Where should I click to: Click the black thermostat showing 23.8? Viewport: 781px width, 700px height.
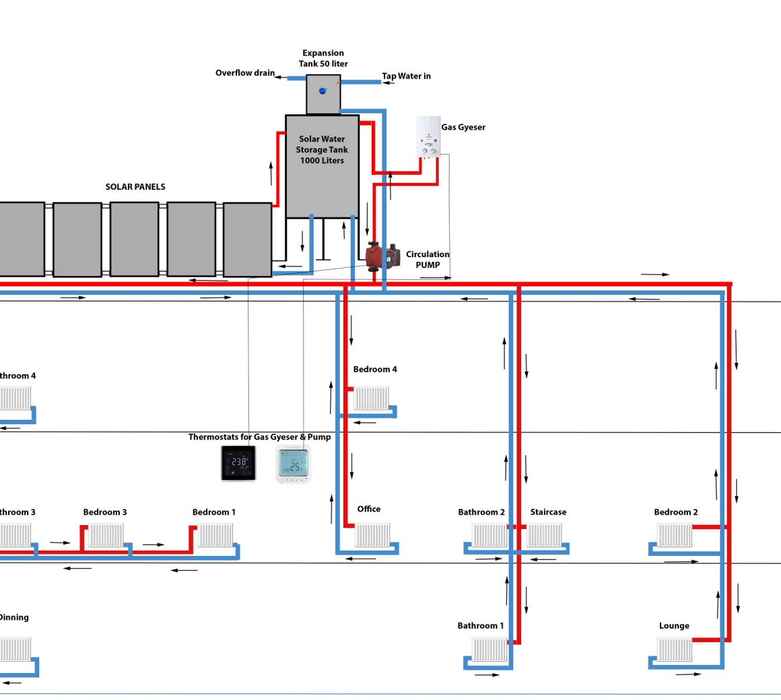(x=238, y=463)
